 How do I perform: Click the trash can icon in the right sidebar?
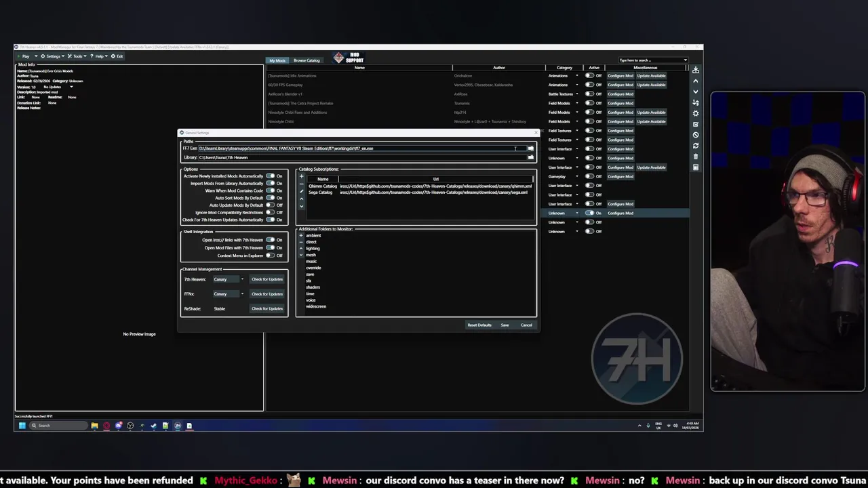click(696, 157)
